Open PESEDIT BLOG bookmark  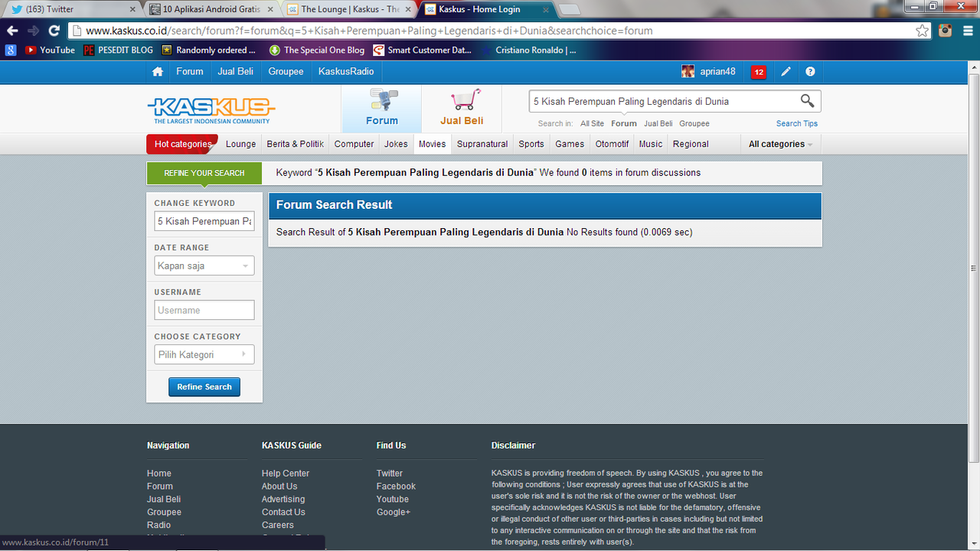pos(118,51)
